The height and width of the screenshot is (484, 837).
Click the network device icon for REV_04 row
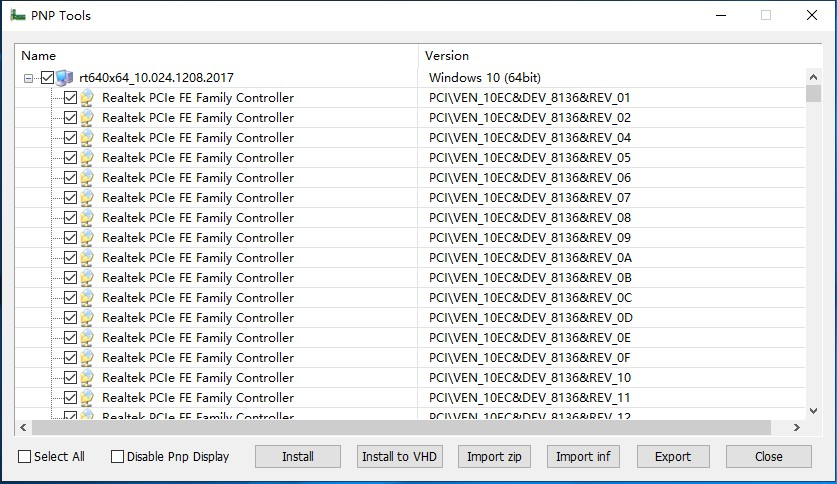(x=88, y=138)
